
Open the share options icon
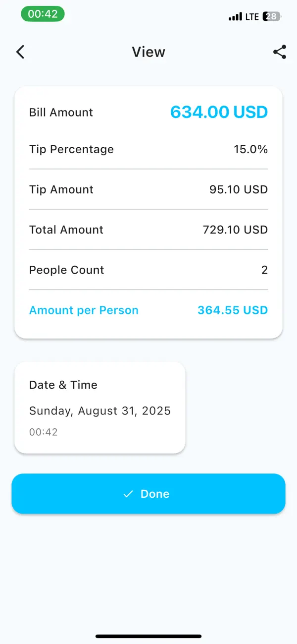tap(279, 52)
